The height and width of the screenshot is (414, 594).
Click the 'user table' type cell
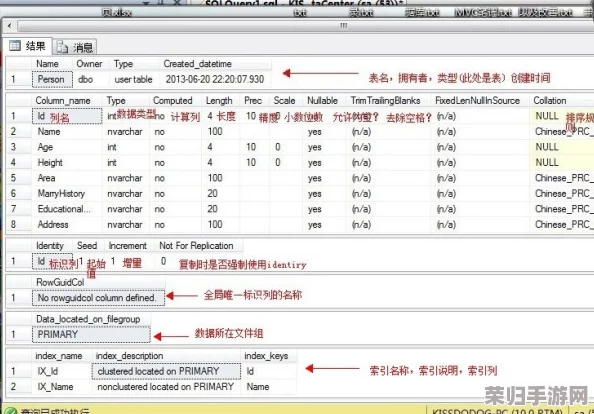[135, 80]
